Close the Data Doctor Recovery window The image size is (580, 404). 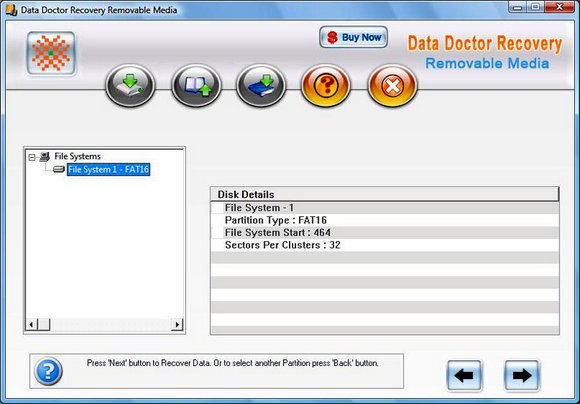coord(560,7)
